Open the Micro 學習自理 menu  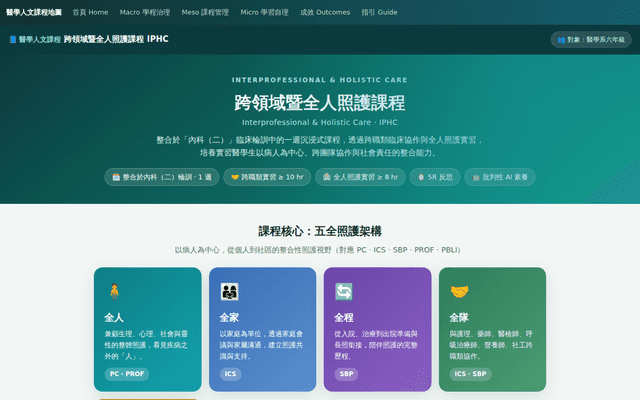coord(264,12)
